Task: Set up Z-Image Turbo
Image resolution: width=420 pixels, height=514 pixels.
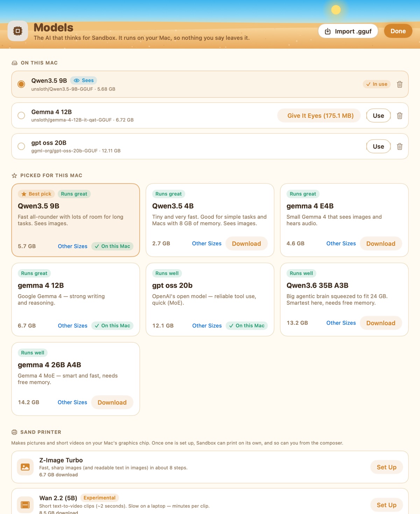Action: pyautogui.click(x=387, y=467)
